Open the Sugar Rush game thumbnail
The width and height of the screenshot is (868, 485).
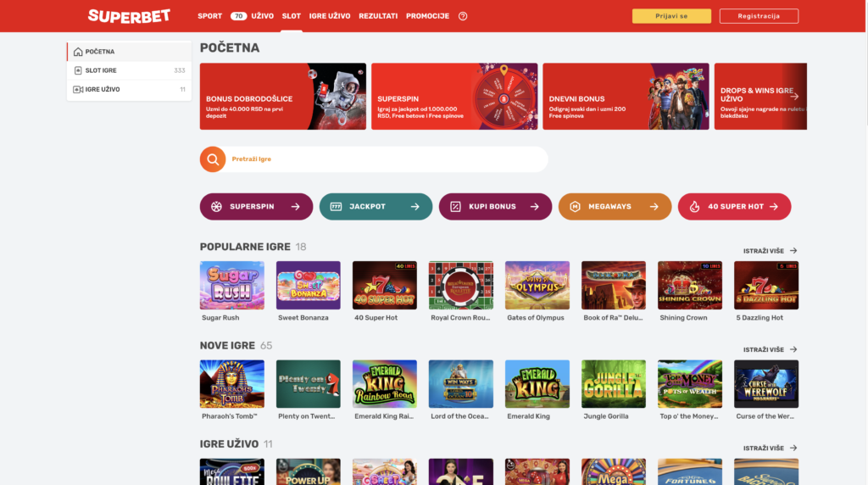click(x=232, y=285)
